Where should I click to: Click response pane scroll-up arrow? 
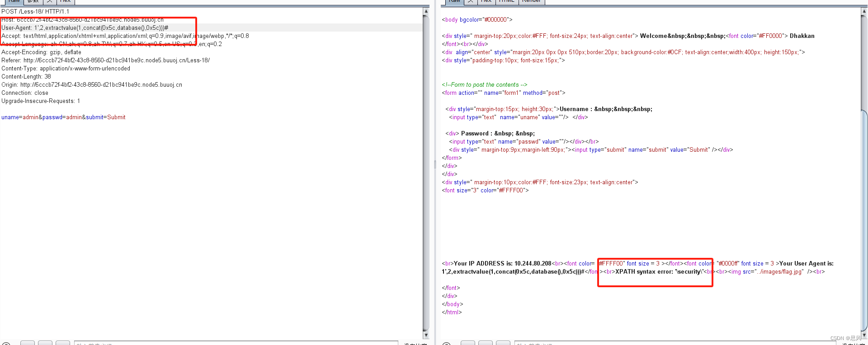[x=864, y=11]
